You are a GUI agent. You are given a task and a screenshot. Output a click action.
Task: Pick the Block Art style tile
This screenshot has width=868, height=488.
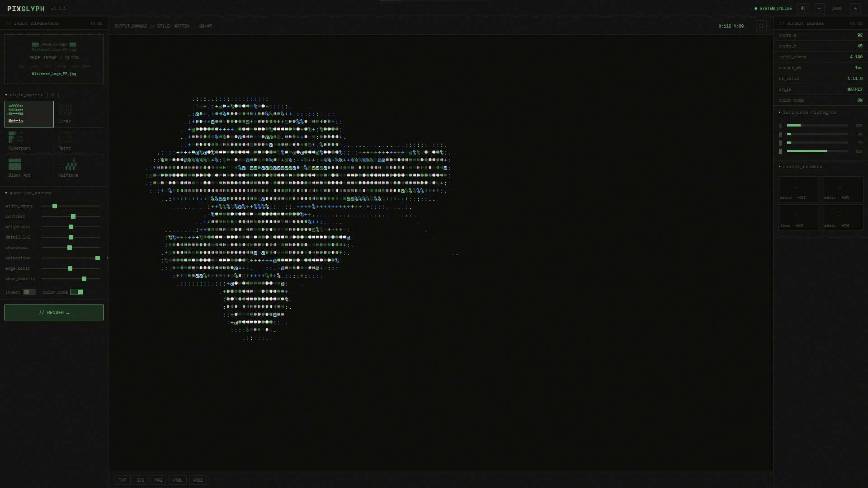pos(29,168)
